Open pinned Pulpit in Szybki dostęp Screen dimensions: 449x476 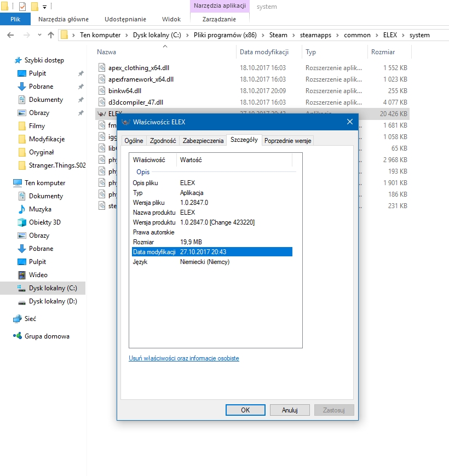37,73
